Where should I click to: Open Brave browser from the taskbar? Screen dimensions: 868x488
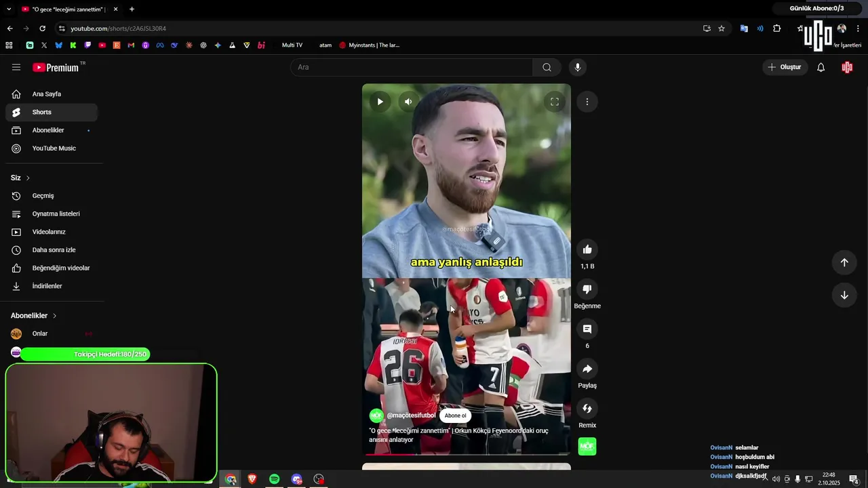coord(252,479)
